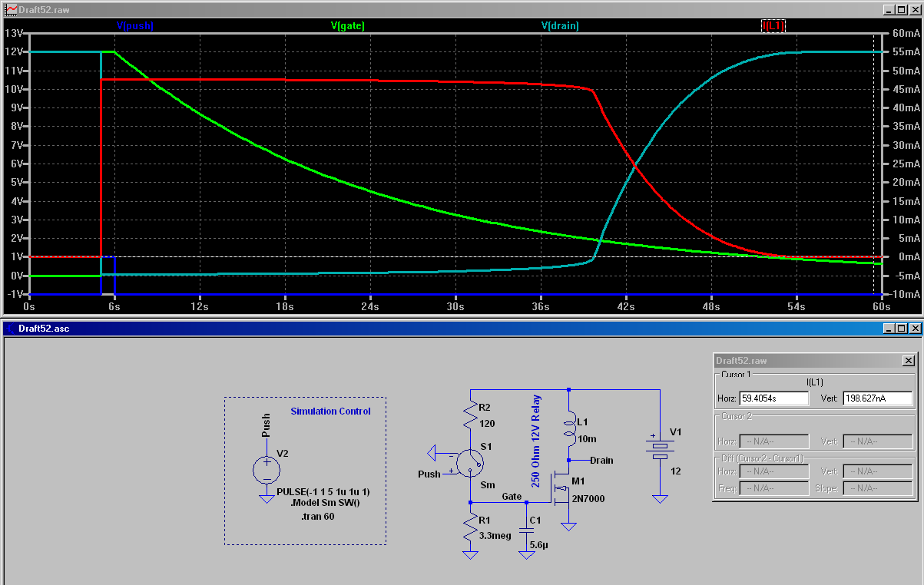The image size is (924, 585).
Task: Click the 60s time axis label
Action: tap(881, 306)
